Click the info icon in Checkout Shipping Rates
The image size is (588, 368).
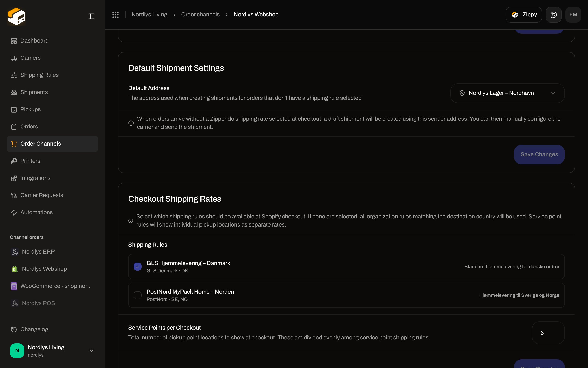[x=131, y=221]
